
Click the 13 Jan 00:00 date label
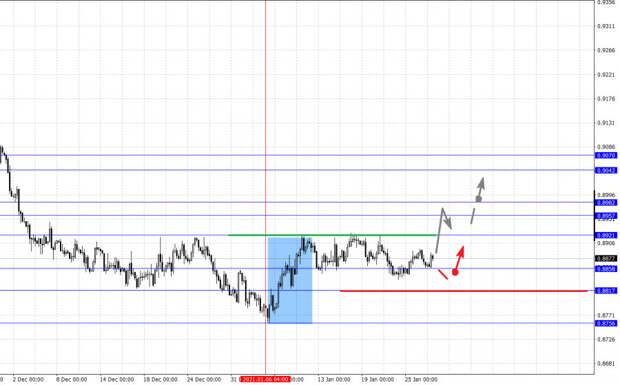click(x=334, y=379)
